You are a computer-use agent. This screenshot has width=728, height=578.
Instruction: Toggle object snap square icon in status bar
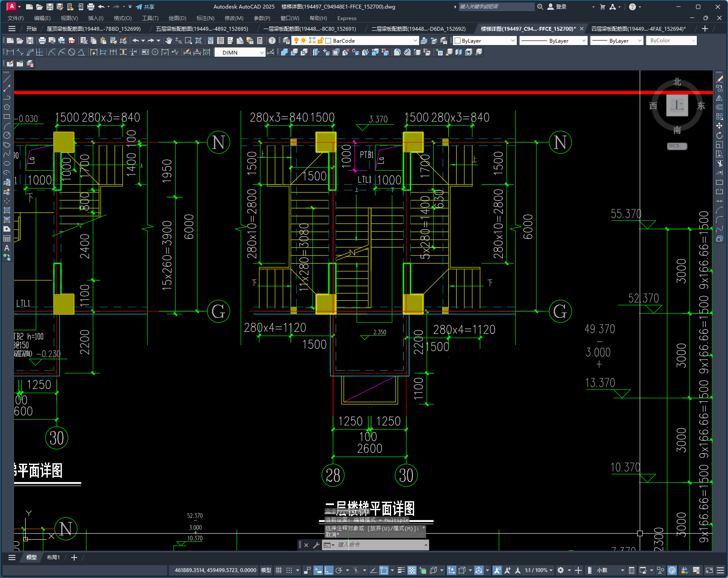click(384, 570)
